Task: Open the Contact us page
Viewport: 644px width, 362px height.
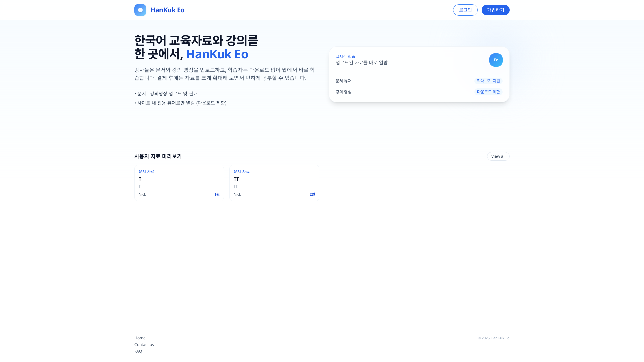Action: [x=144, y=344]
